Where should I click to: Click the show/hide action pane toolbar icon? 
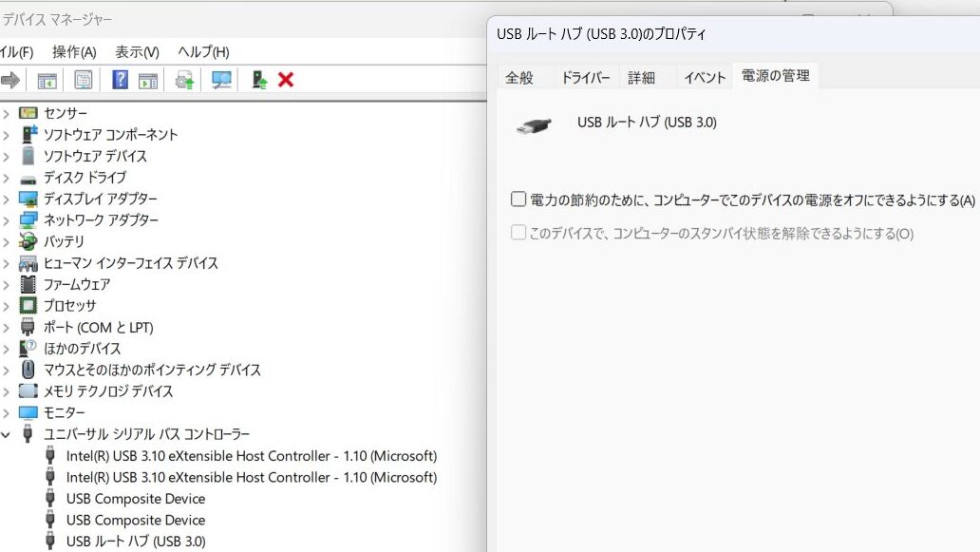(147, 80)
